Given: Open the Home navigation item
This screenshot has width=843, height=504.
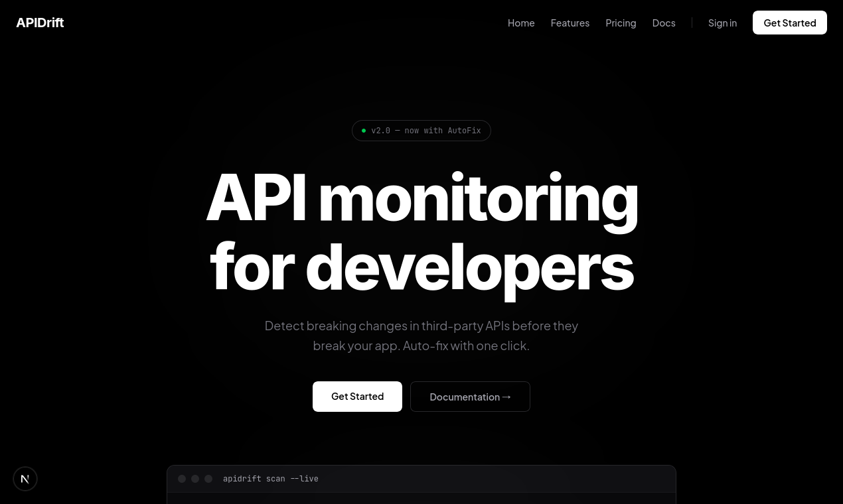Looking at the screenshot, I should tap(521, 23).
